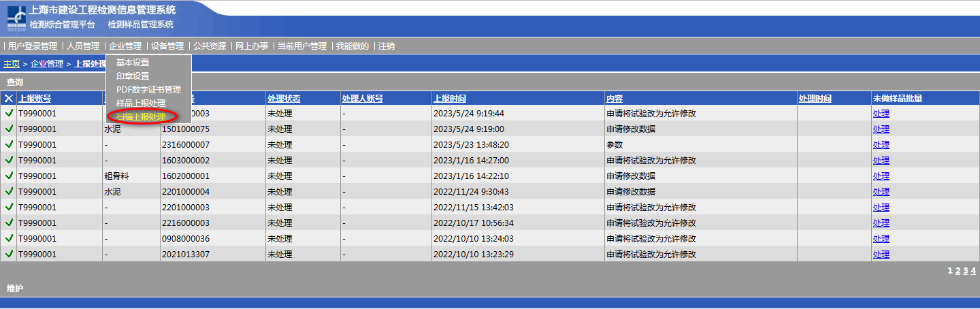The image size is (980, 309).
Task: Click the 主页 breadcrumb link
Action: pyautogui.click(x=12, y=64)
